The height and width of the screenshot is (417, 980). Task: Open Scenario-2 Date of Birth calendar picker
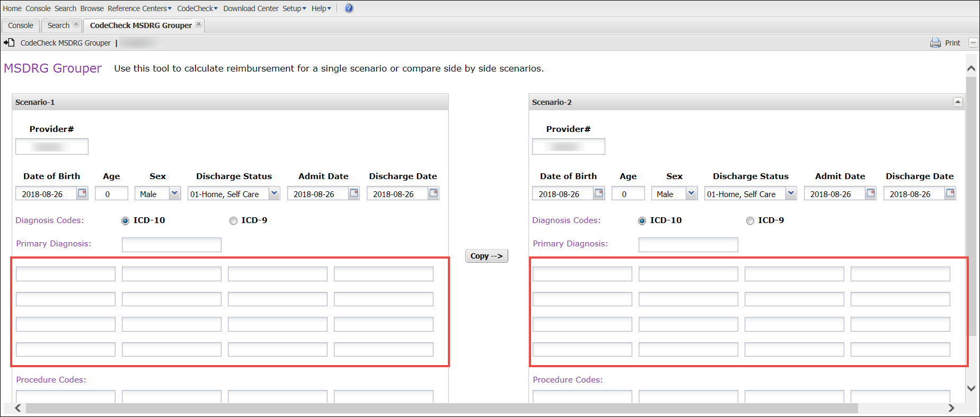pyautogui.click(x=599, y=193)
